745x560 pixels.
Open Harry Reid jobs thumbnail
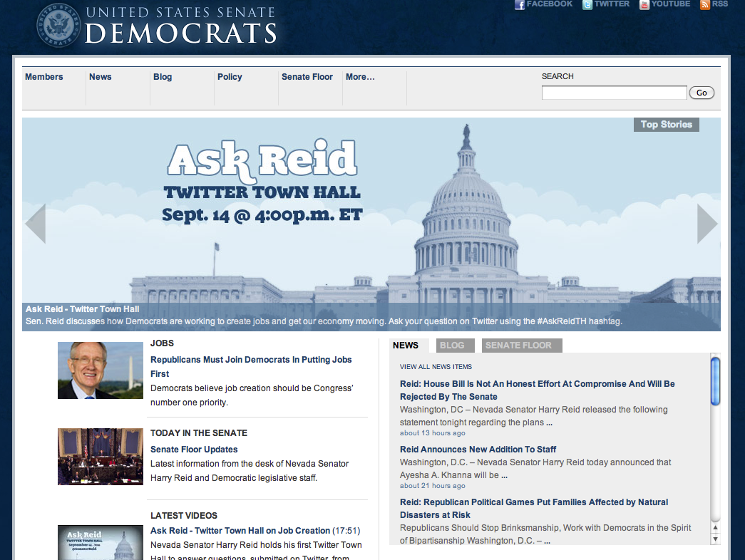[101, 370]
